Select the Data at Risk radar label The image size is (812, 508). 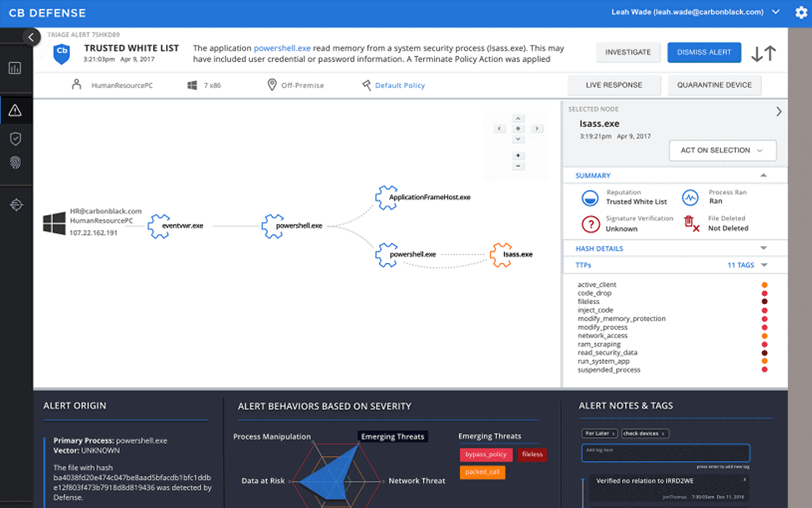(x=263, y=481)
